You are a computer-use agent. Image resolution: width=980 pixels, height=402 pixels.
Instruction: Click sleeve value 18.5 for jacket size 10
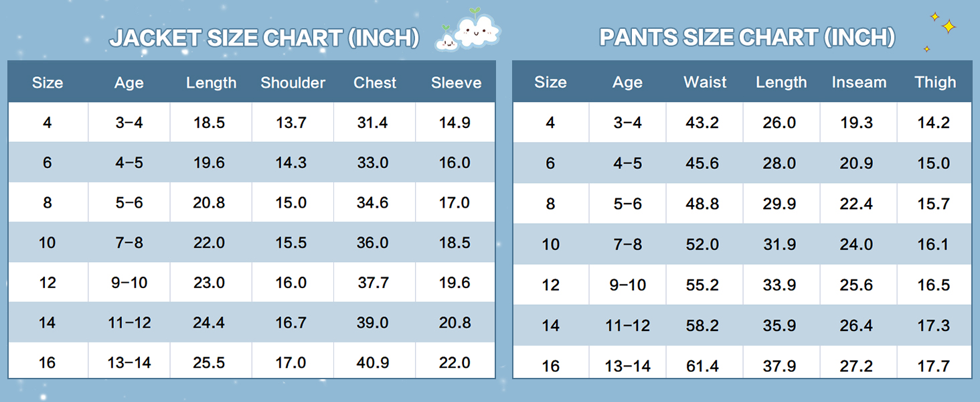455,243
